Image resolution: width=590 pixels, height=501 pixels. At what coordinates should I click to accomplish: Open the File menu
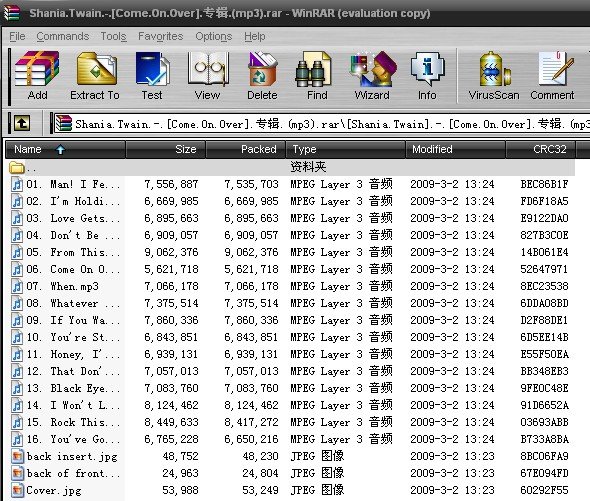17,36
